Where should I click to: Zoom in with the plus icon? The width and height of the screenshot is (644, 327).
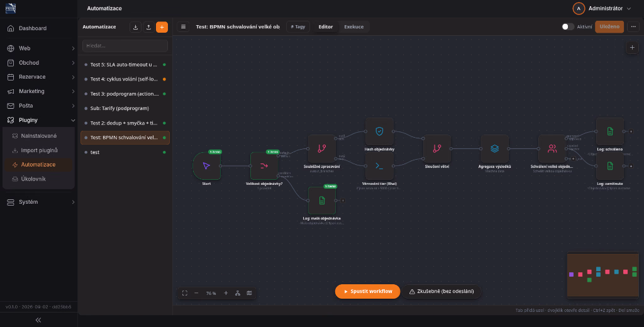pyautogui.click(x=226, y=293)
